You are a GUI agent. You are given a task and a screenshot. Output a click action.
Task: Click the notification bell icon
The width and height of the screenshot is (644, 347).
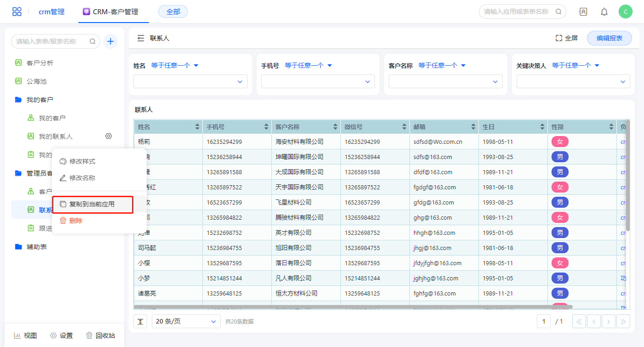[604, 12]
